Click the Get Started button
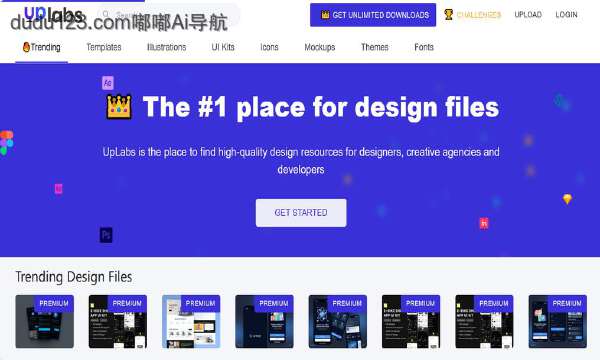 (301, 213)
